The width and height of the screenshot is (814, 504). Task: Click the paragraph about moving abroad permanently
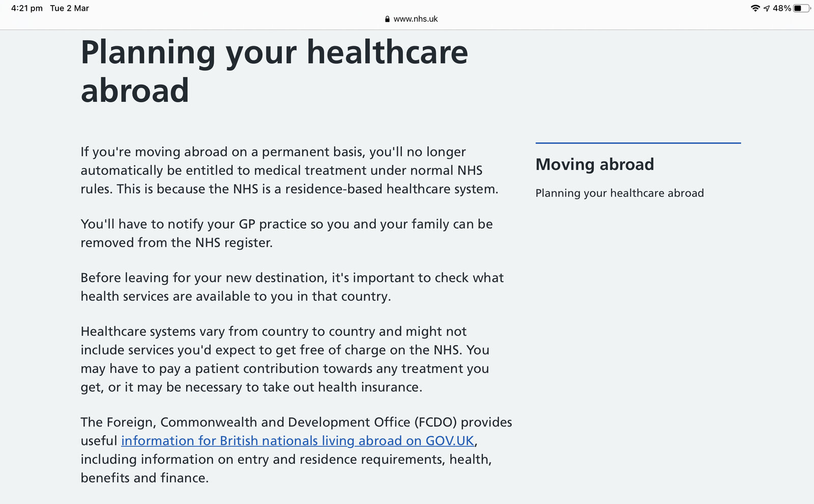click(x=289, y=170)
